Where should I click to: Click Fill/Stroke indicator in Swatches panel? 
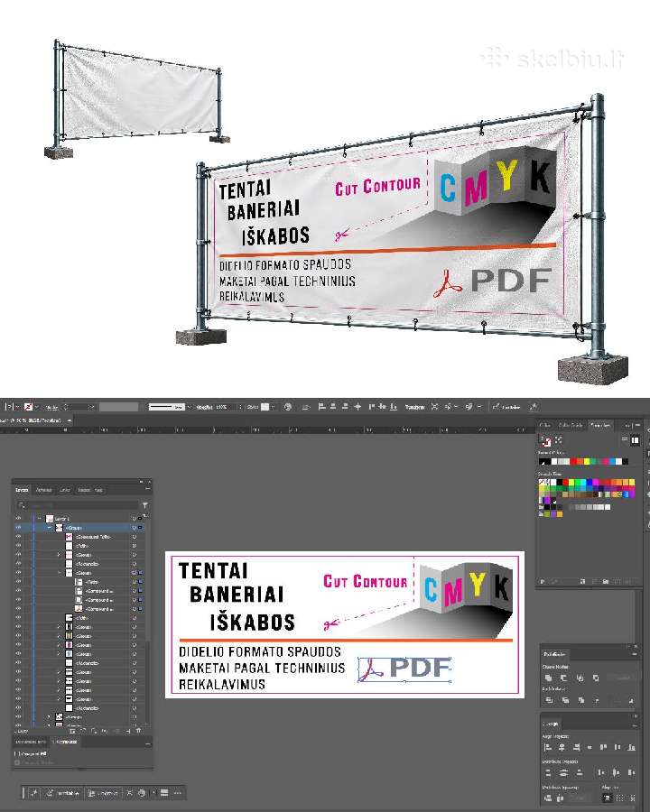point(546,440)
